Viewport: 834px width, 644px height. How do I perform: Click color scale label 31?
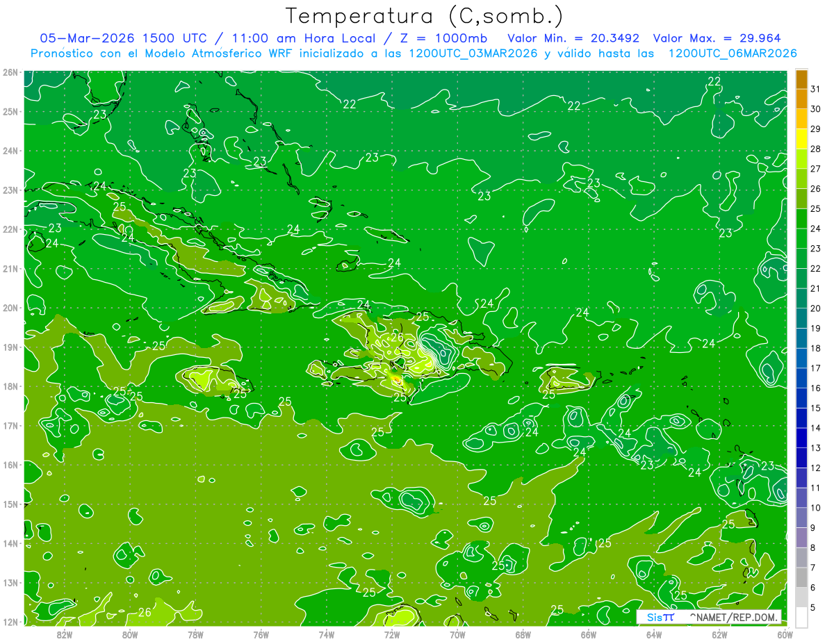(815, 89)
